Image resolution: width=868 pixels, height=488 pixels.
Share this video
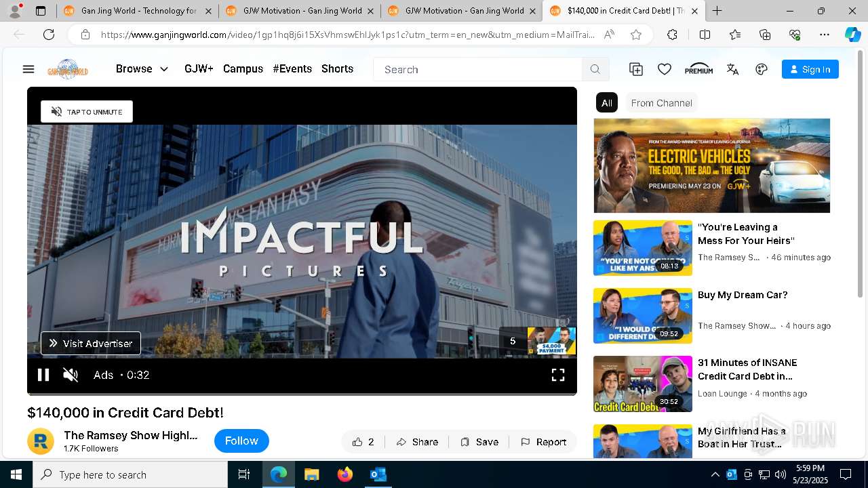pos(417,442)
